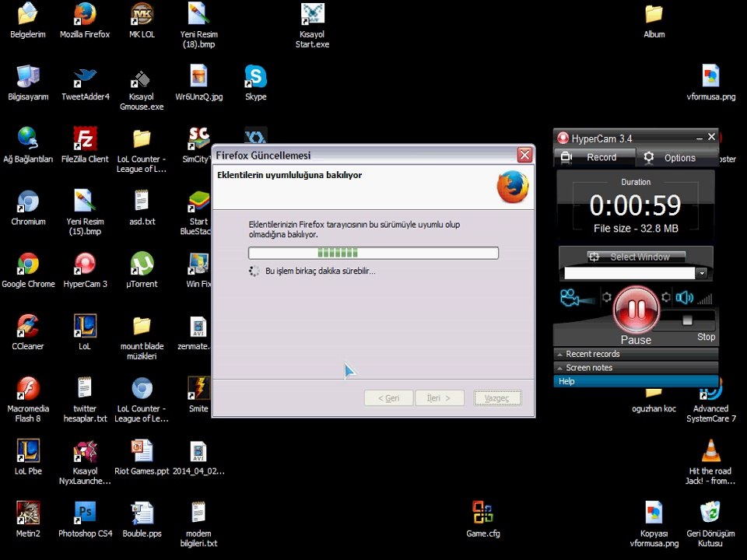This screenshot has width=747, height=560.
Task: Click Vazgeç to cancel Firefox update
Action: click(x=497, y=398)
